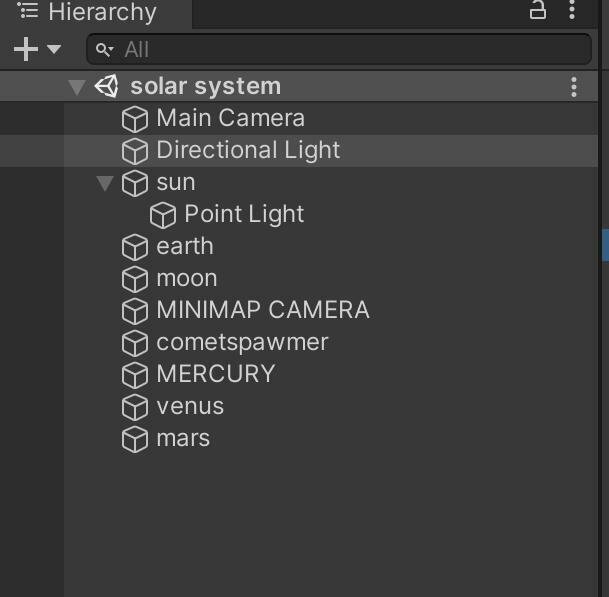Click the Unity scene icon beside solar system

[x=106, y=86]
